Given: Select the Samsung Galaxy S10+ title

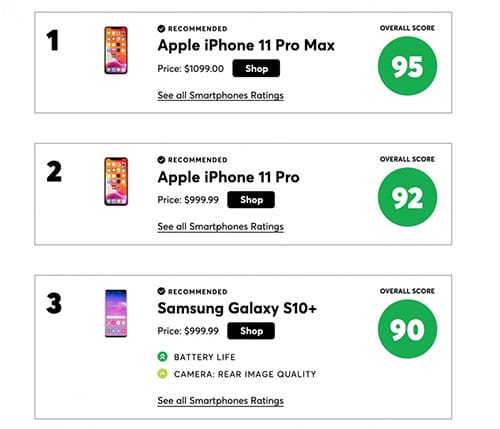Looking at the screenshot, I should coord(237,309).
